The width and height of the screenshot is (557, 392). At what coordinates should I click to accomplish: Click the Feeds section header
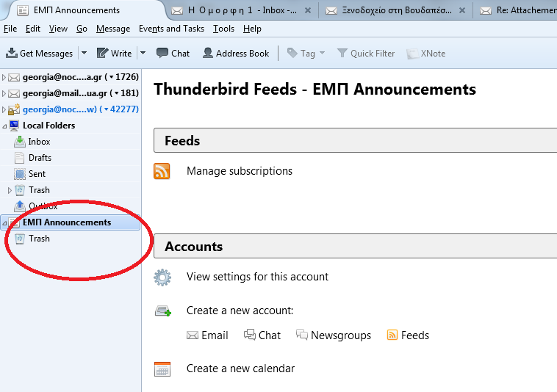click(355, 140)
